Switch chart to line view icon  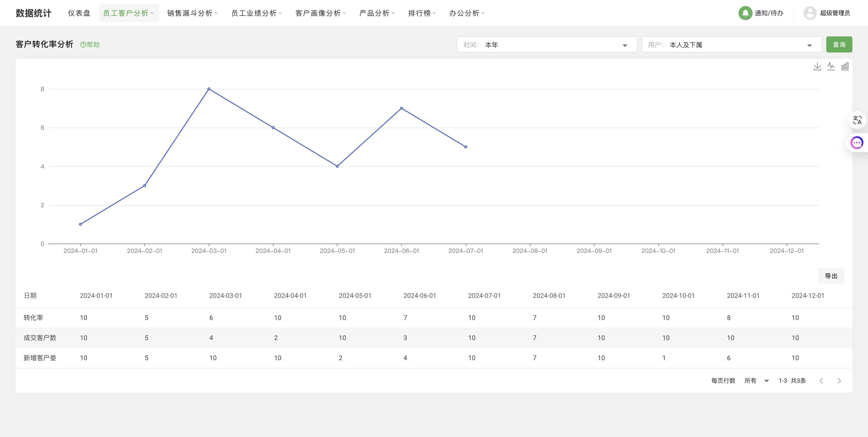pos(831,66)
